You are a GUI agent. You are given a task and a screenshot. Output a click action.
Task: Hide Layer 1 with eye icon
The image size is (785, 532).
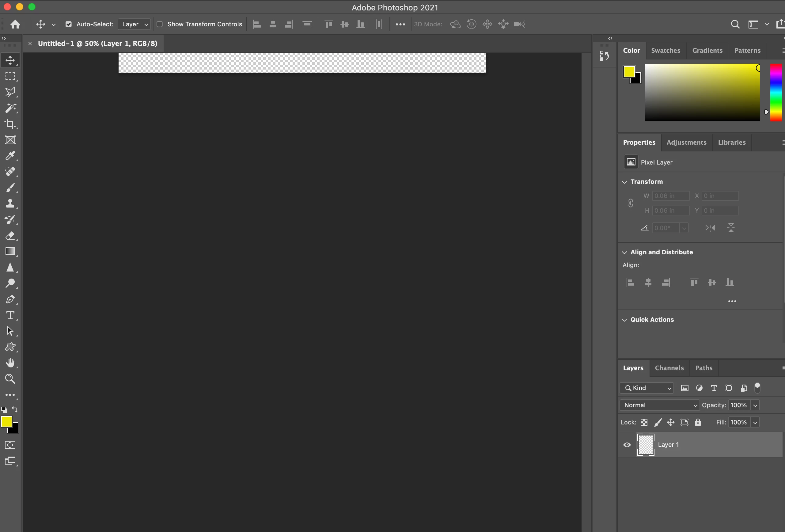point(627,445)
